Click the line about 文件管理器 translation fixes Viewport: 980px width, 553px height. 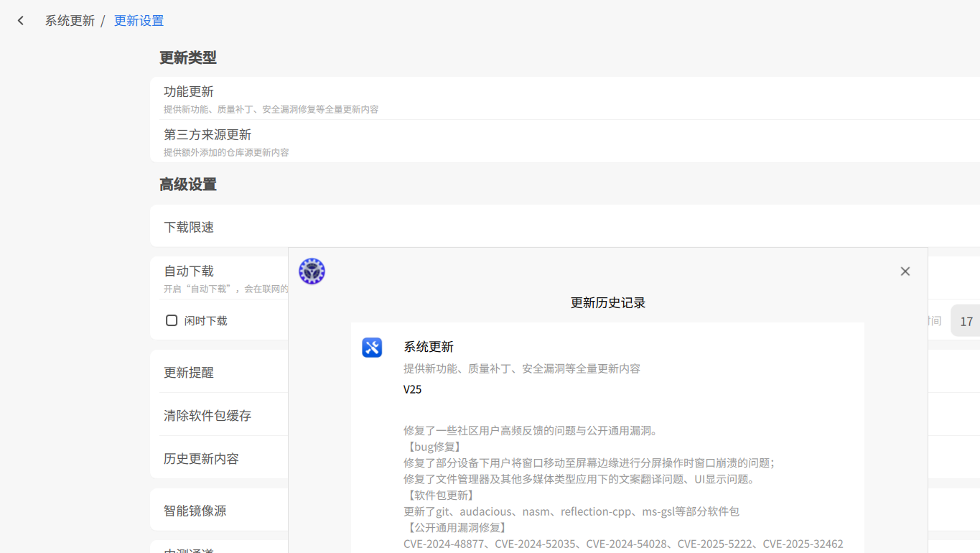click(580, 479)
